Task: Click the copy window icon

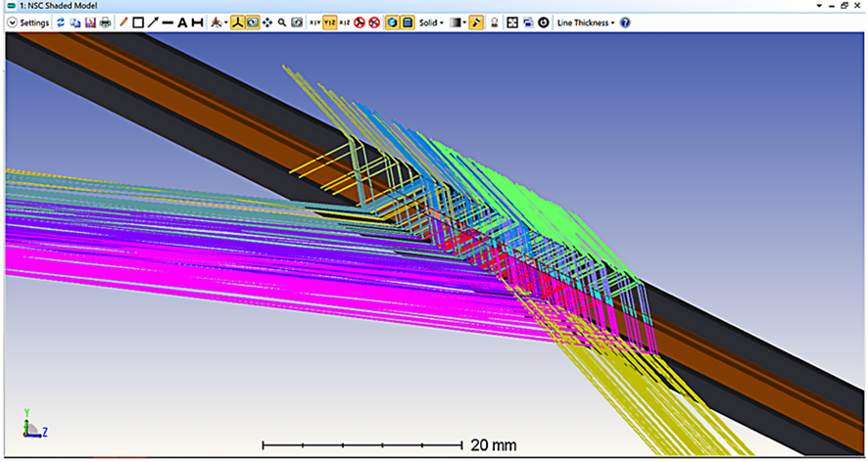Action: pyautogui.click(x=75, y=22)
